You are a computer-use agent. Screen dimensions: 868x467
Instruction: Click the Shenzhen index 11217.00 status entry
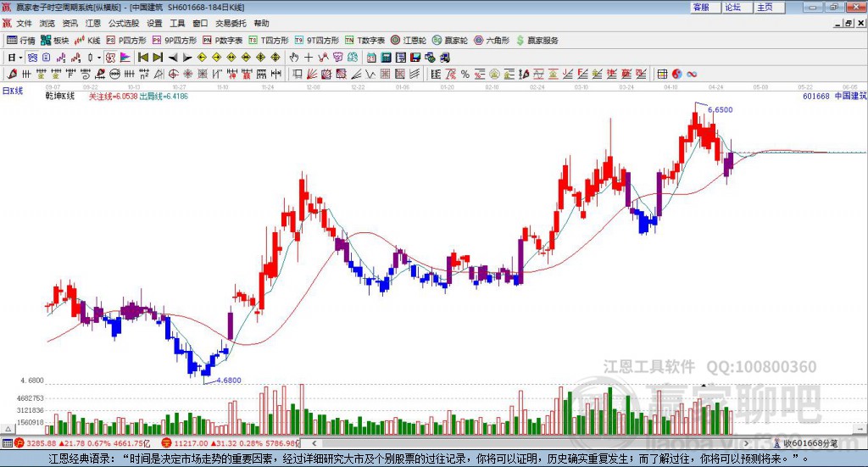coord(231,443)
